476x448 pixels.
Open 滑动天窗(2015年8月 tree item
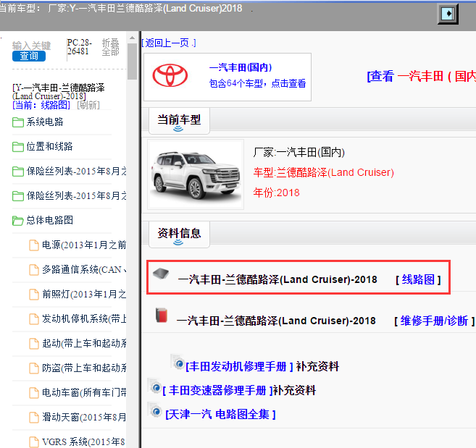pos(84,417)
